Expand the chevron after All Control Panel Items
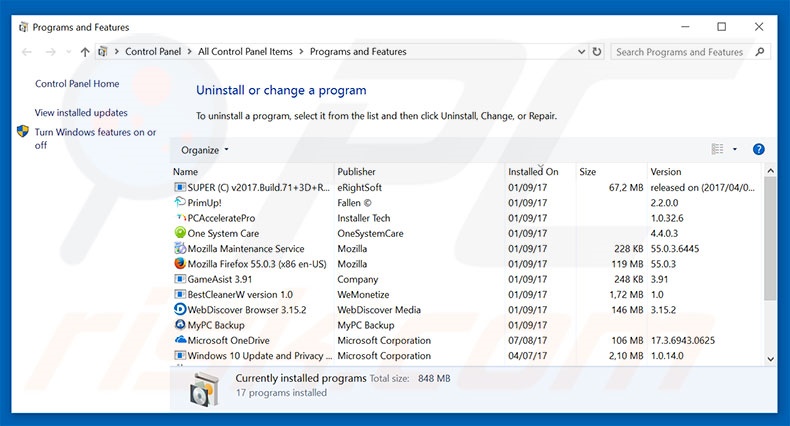790x426 pixels. pos(301,51)
